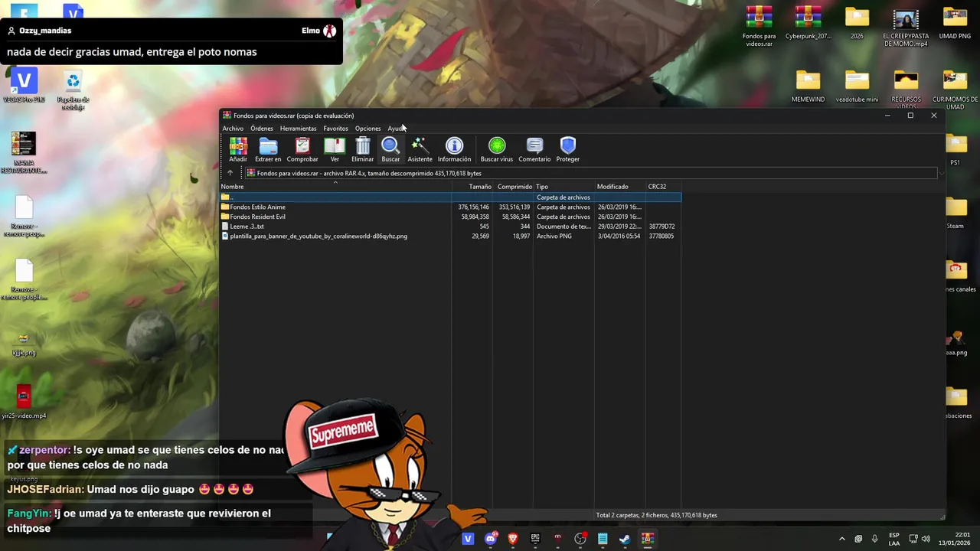Click ESP LAA language indicator
Screen dimensions: 980x551
pyautogui.click(x=893, y=539)
